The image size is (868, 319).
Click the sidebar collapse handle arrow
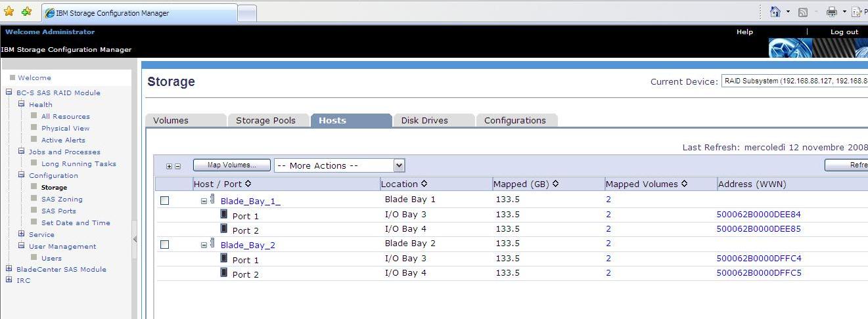coord(135,239)
